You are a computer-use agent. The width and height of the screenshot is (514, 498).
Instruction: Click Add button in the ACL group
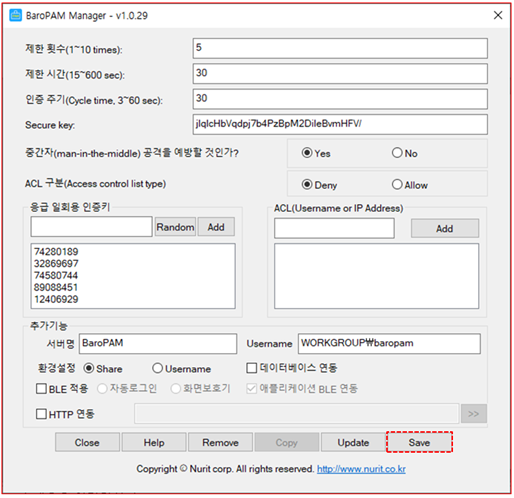(x=445, y=228)
